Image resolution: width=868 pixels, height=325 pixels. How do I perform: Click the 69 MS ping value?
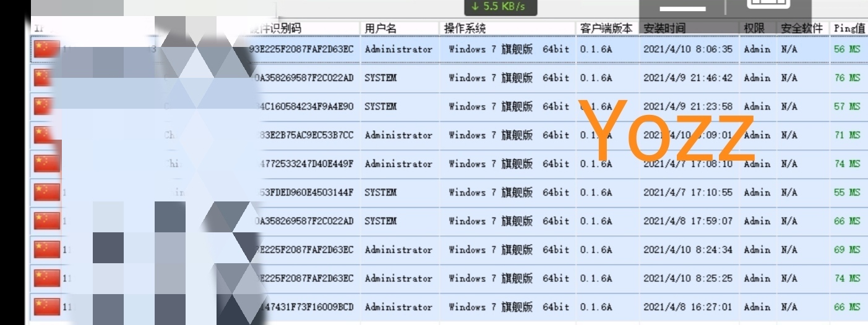pyautogui.click(x=847, y=250)
